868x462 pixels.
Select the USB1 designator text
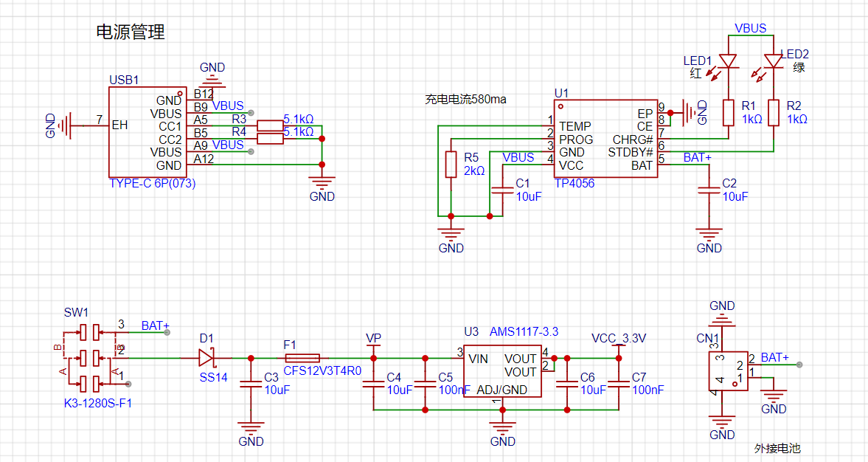pyautogui.click(x=124, y=80)
